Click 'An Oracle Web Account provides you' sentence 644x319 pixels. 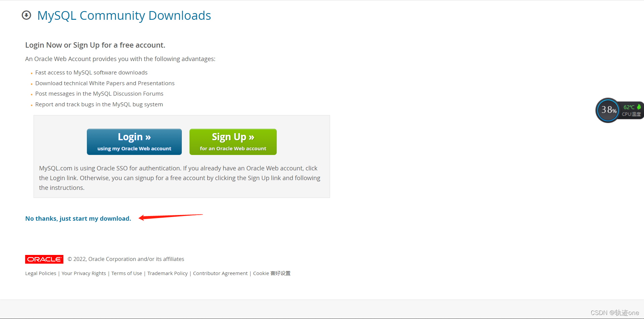click(120, 59)
